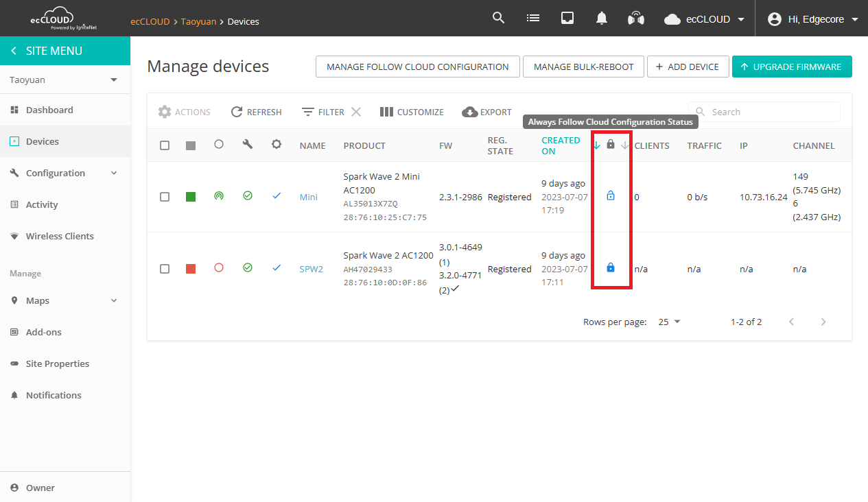Screen dimensions: 868x502
Task: Sort by the status square column header
Action: tap(191, 145)
